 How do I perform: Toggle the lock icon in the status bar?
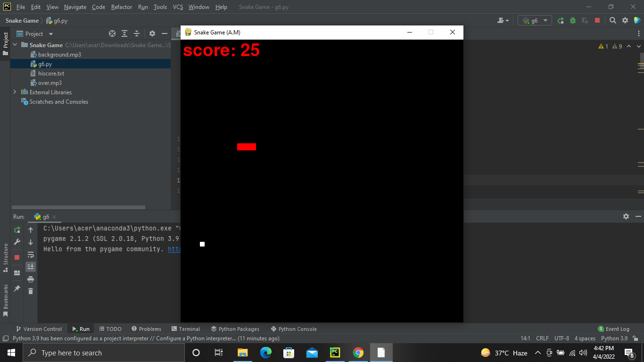coord(636,338)
